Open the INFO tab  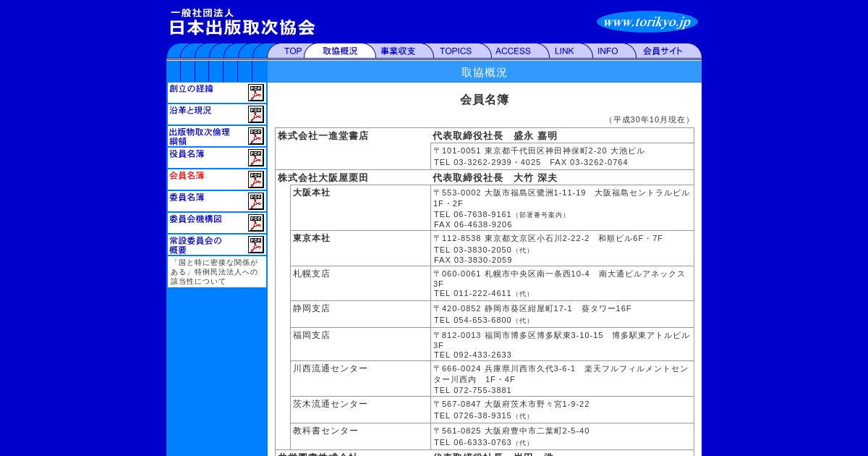pyautogui.click(x=608, y=51)
